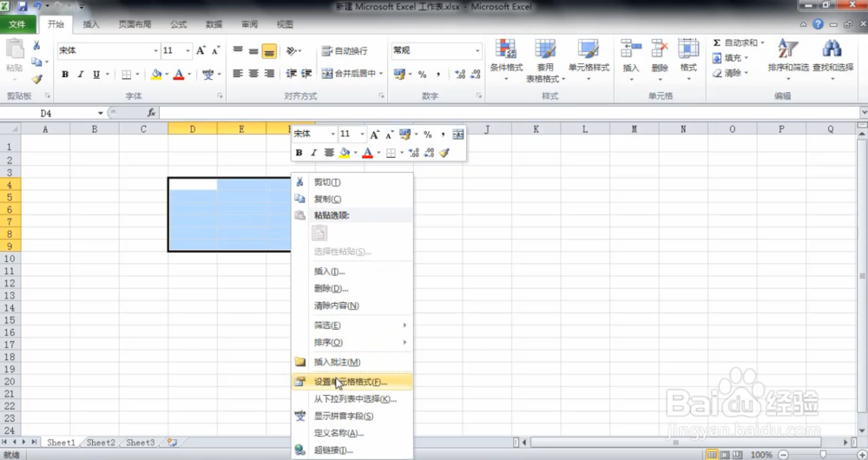The image size is (868, 460).
Task: Open 单元格样式 cell styles
Action: (x=589, y=60)
